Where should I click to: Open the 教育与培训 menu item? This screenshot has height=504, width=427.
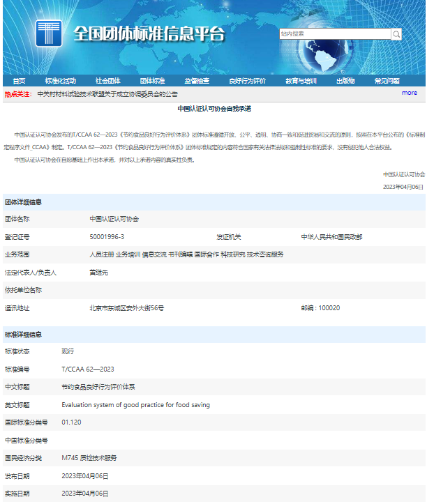click(301, 81)
